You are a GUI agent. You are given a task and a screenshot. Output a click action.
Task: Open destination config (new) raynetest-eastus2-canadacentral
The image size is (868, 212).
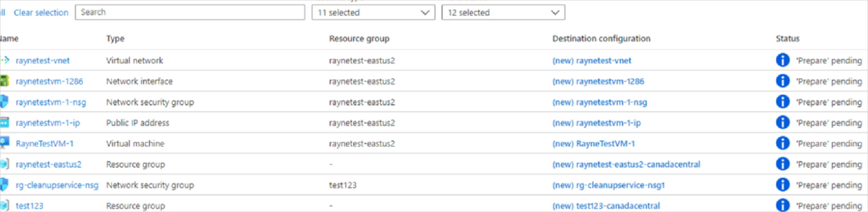coord(626,164)
